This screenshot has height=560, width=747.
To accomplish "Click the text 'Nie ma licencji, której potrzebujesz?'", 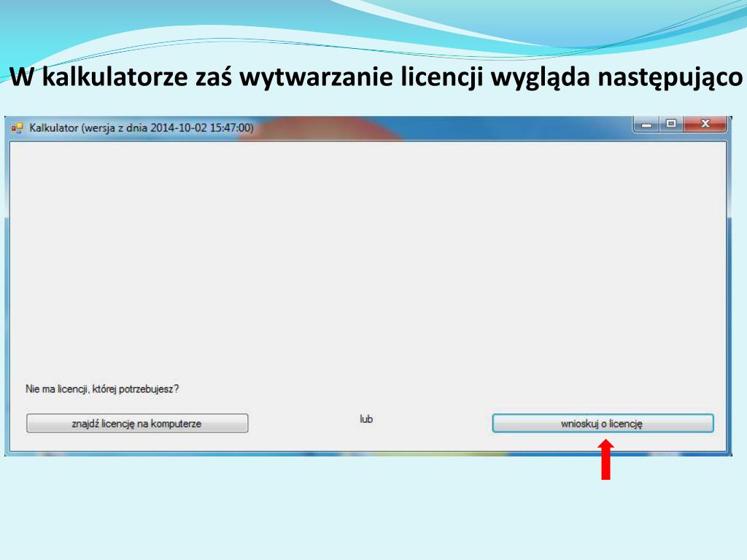I will 102,389.
